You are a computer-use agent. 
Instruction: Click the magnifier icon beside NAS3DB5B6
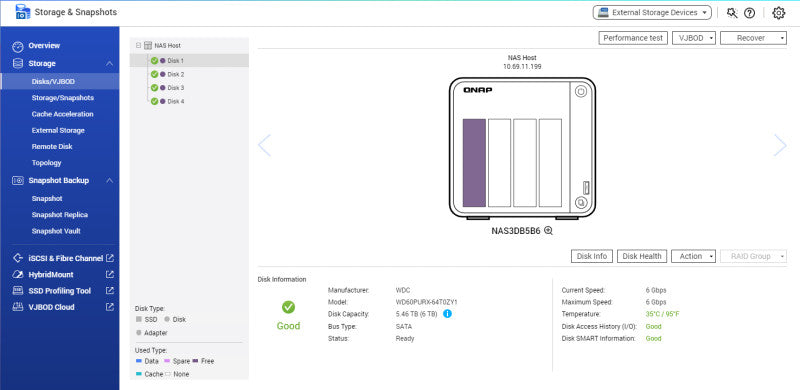[548, 230]
